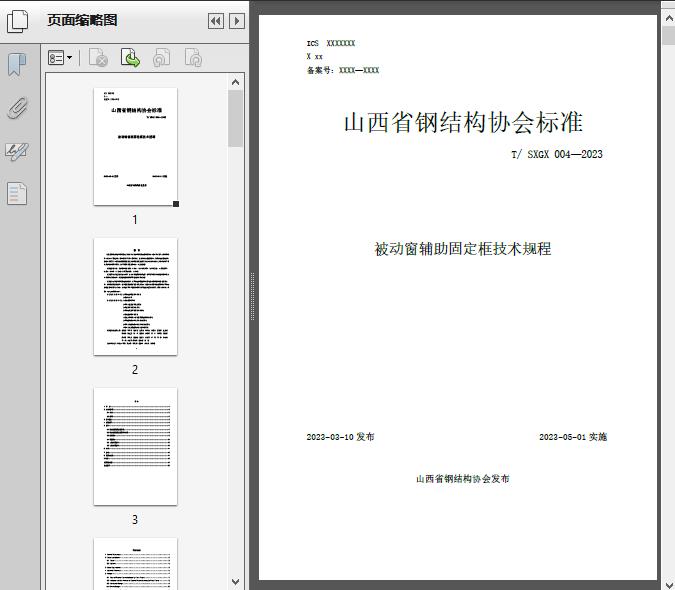The width and height of the screenshot is (675, 590).
Task: Click the footer 山西省钢结构协会发布
Action: click(x=463, y=479)
